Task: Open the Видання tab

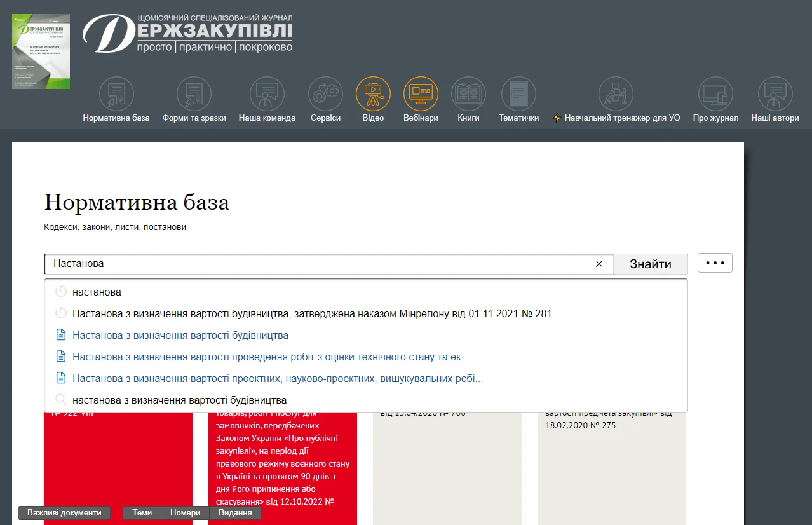Action: tap(235, 512)
